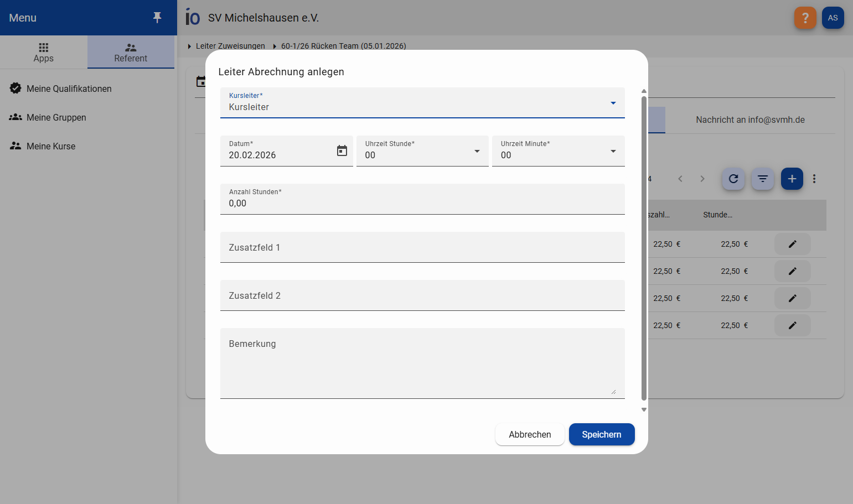Go to previous page chevron
This screenshot has height=504, width=853.
point(680,179)
